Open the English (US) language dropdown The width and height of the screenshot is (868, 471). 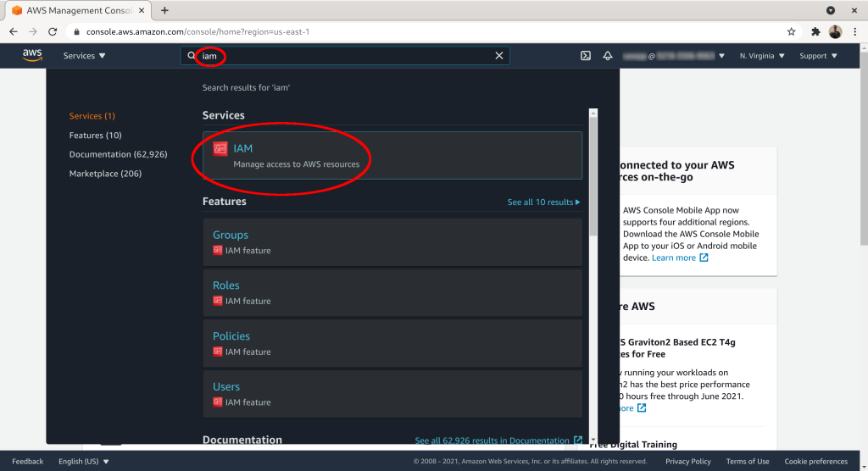84,461
